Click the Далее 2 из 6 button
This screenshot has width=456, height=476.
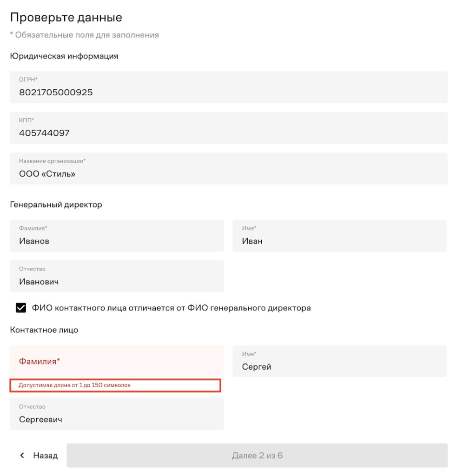click(257, 455)
